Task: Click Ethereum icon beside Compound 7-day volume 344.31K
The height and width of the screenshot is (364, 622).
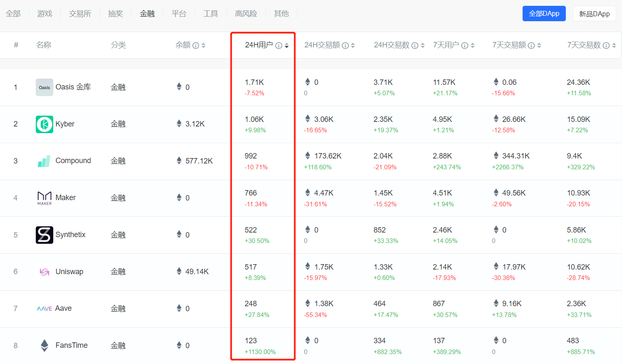Action: 496,156
